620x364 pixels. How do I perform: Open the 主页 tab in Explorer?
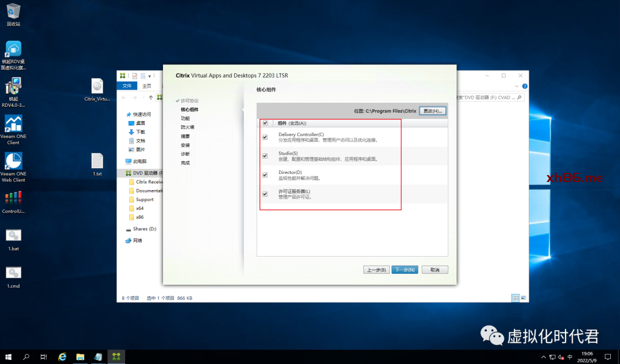[x=147, y=86]
